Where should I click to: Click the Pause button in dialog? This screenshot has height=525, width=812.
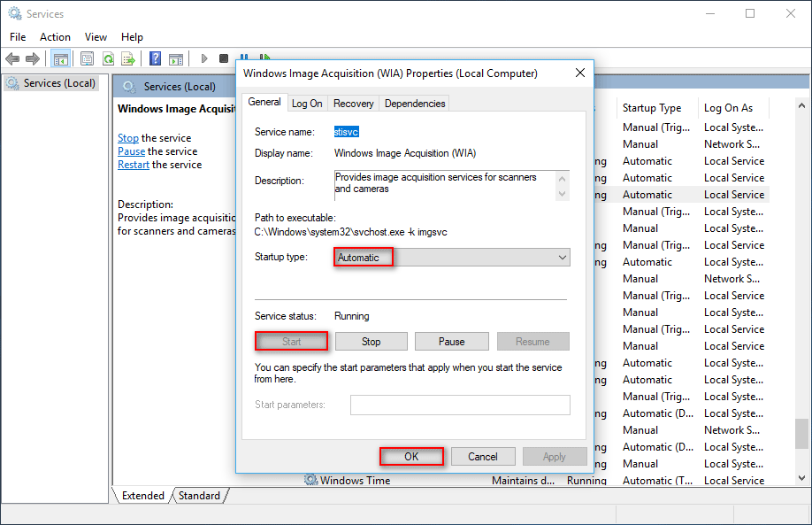[x=451, y=342]
